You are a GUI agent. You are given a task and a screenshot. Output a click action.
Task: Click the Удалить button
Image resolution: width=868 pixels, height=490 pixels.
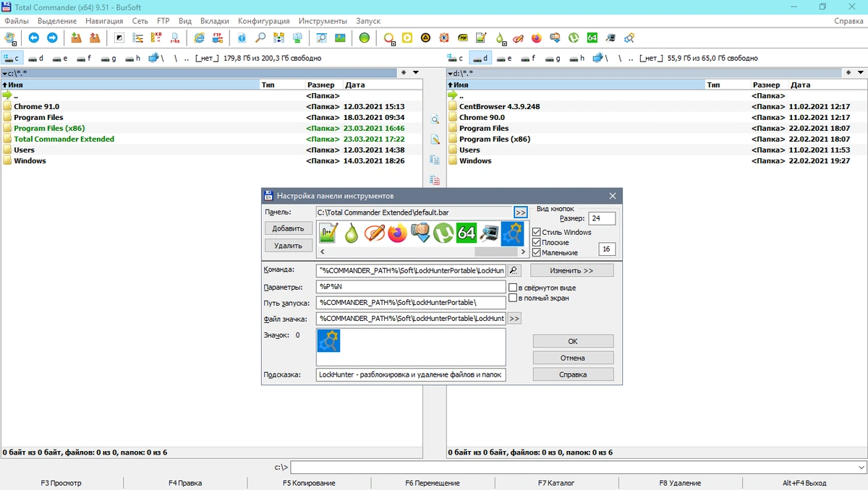289,246
